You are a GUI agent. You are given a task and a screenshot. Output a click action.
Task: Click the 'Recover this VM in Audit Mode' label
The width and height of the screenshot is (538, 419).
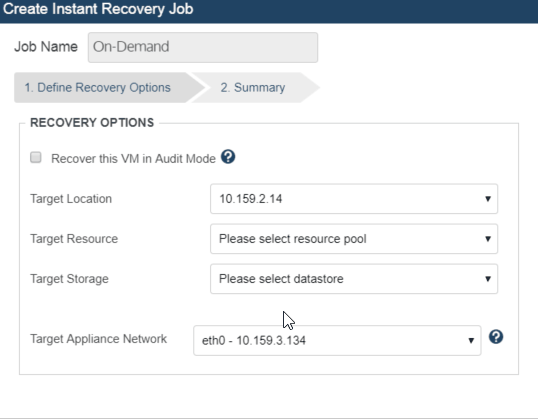coord(133,159)
